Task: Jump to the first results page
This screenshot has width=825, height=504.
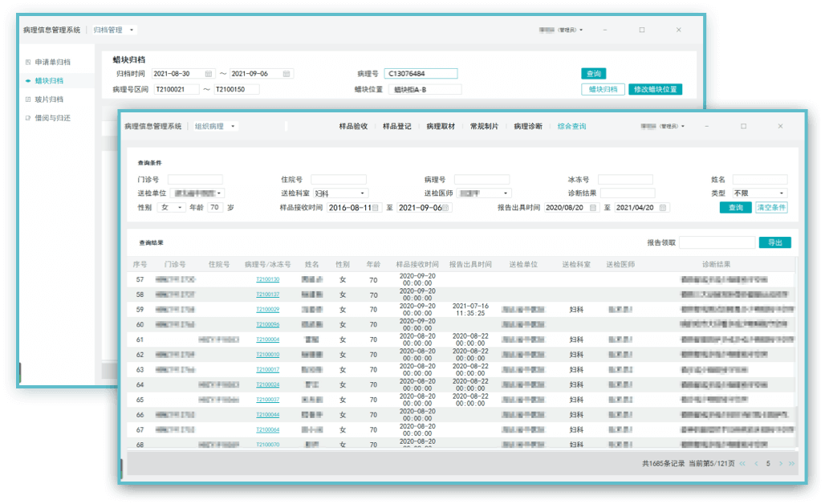Action: [742, 463]
